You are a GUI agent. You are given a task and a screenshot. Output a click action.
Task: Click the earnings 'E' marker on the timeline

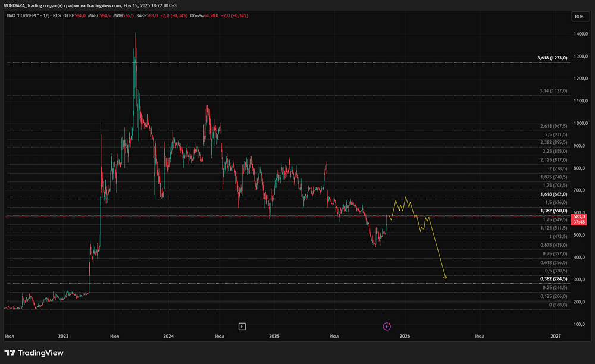[242, 327]
